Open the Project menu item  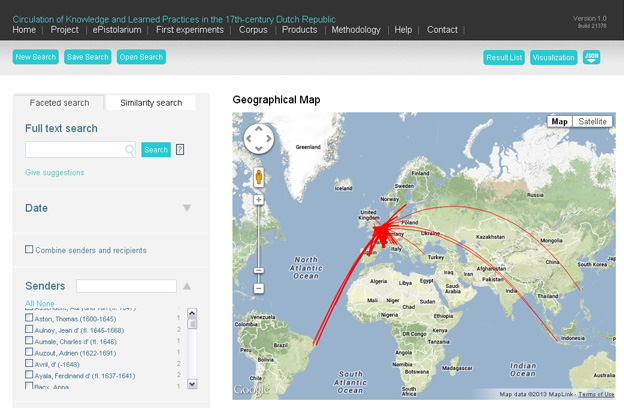(64, 30)
